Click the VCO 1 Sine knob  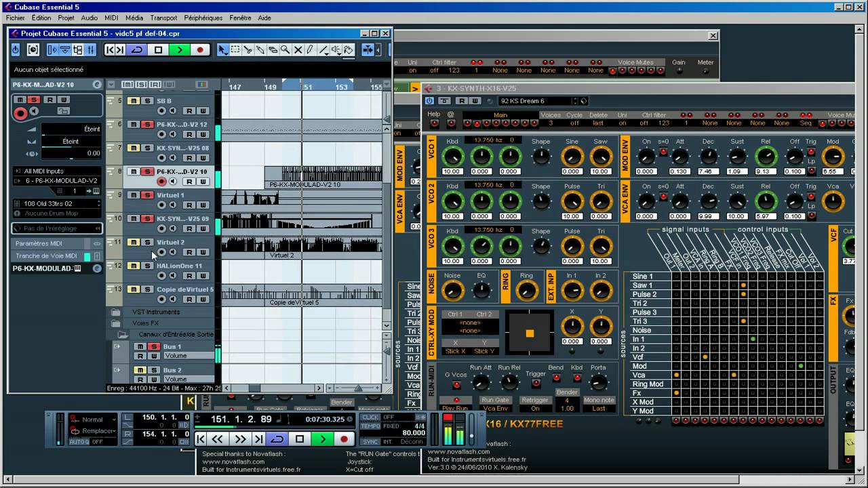(572, 157)
